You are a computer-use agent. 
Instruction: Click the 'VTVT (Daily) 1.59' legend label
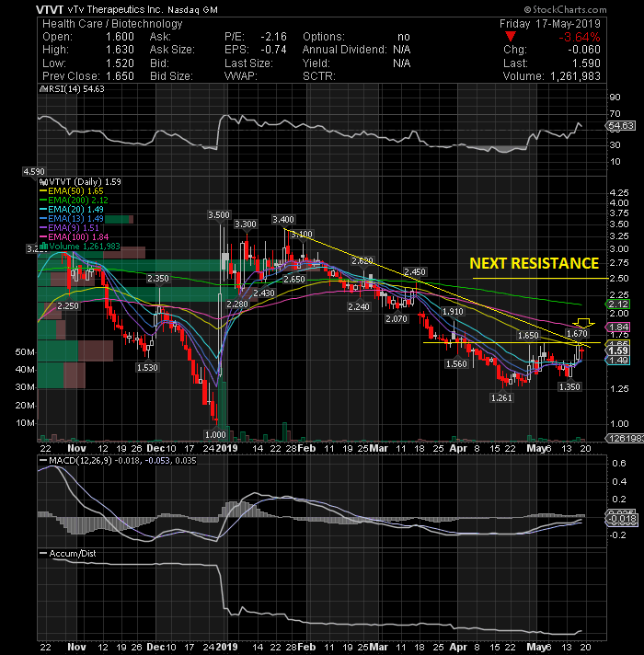80,182
